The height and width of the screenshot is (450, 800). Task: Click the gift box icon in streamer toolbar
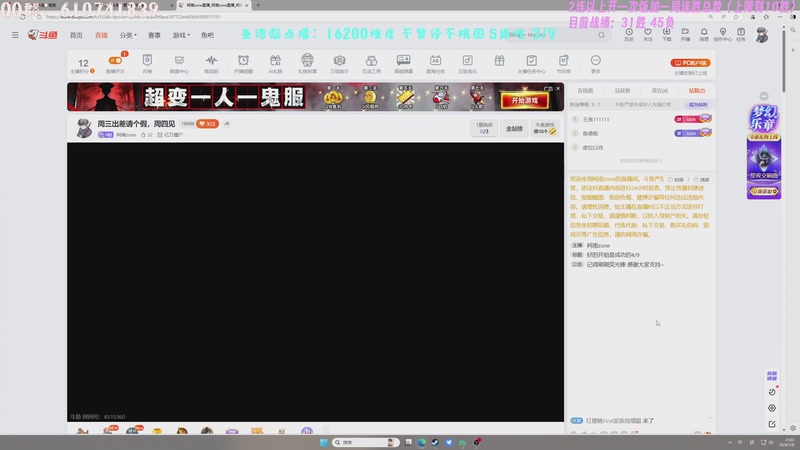499,60
